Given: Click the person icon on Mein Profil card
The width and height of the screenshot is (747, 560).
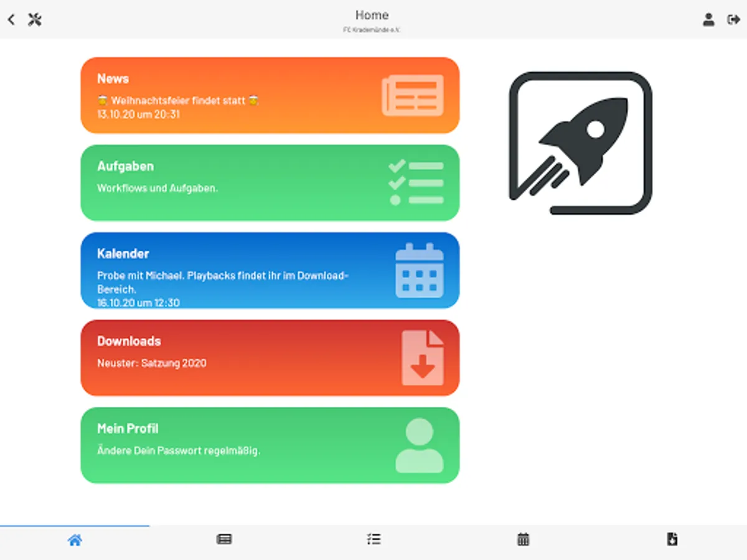Looking at the screenshot, I should (420, 445).
